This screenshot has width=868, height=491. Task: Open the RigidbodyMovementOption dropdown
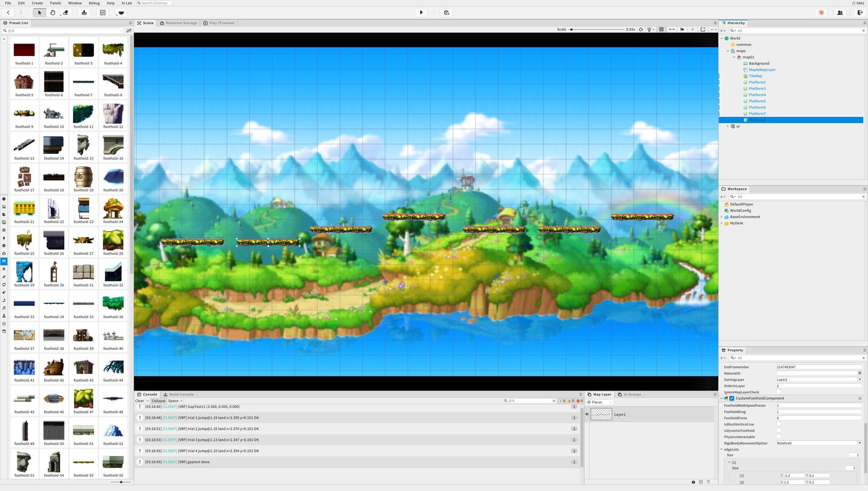pos(819,443)
